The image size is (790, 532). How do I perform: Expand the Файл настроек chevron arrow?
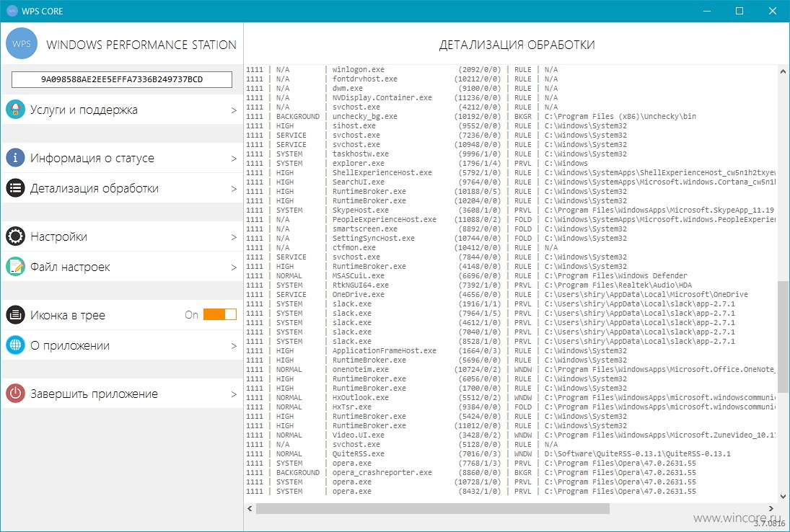(234, 267)
